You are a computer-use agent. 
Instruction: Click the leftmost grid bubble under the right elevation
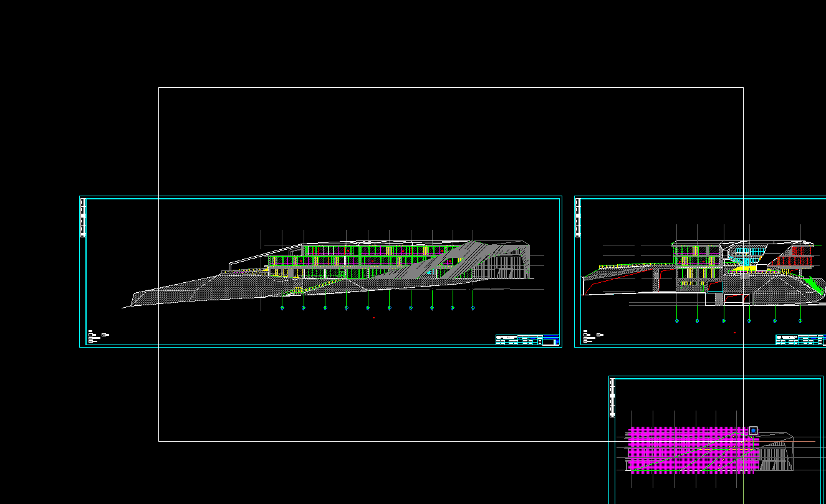tap(676, 321)
